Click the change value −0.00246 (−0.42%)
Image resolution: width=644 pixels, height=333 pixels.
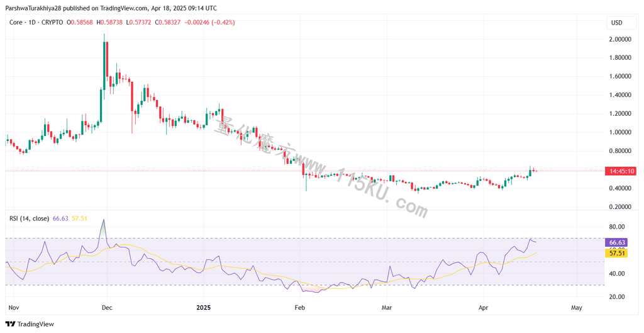click(210, 23)
